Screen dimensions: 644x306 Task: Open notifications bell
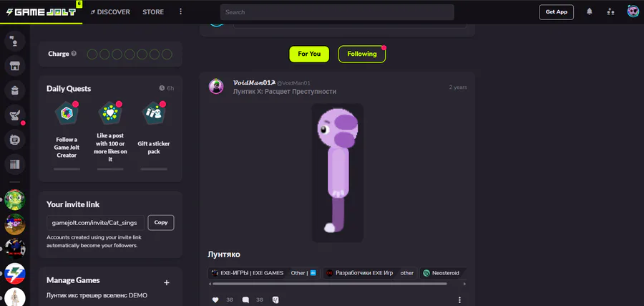(590, 11)
